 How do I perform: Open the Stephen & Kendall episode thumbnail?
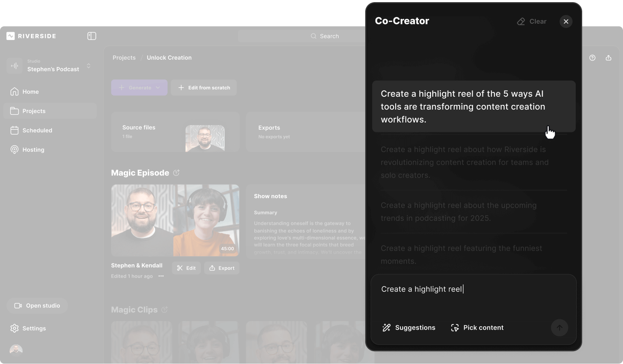tap(175, 220)
